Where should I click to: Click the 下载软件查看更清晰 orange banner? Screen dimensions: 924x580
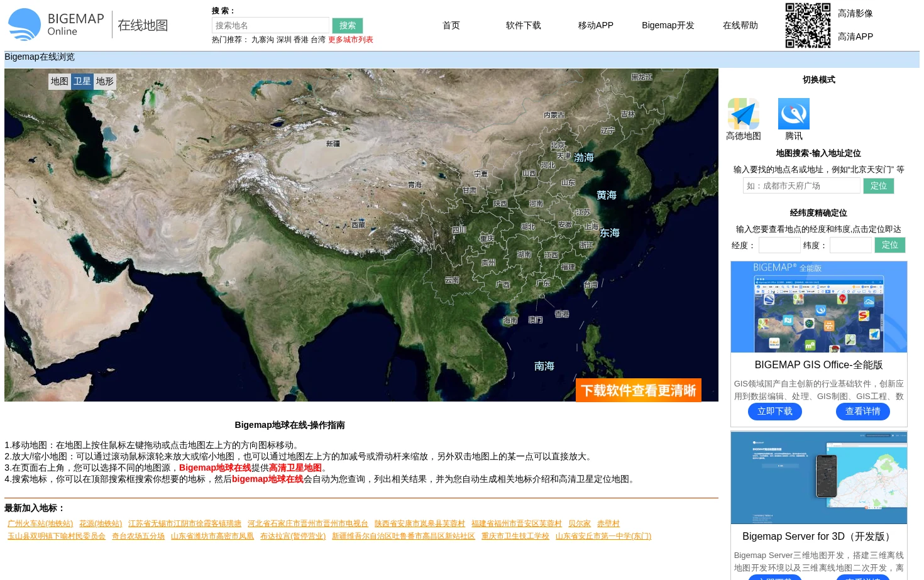(x=639, y=390)
